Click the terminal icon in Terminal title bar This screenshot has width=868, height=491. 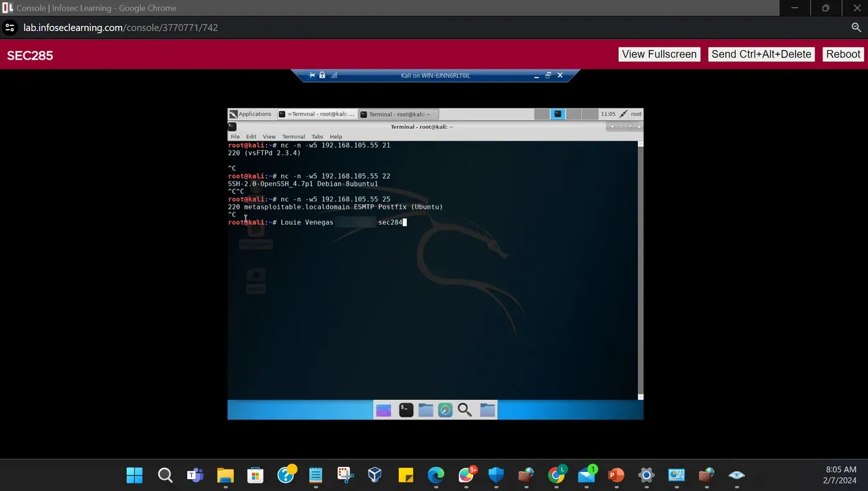tap(232, 126)
